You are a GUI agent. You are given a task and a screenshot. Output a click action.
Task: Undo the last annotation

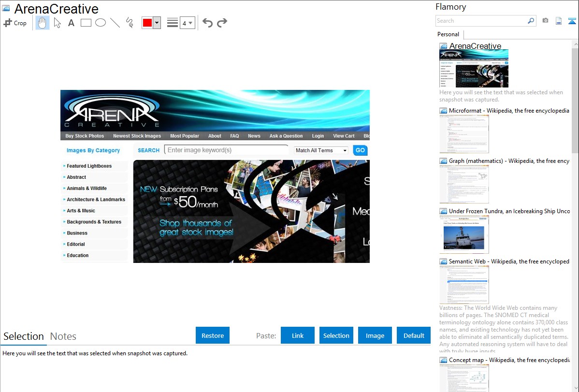tap(207, 23)
